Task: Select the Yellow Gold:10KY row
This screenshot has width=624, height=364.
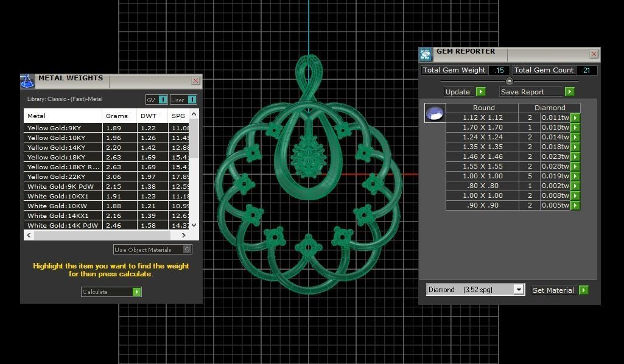Action: tap(107, 138)
